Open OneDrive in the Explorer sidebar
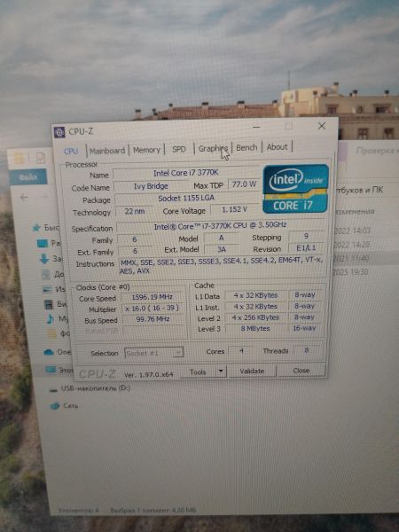 pyautogui.click(x=57, y=352)
